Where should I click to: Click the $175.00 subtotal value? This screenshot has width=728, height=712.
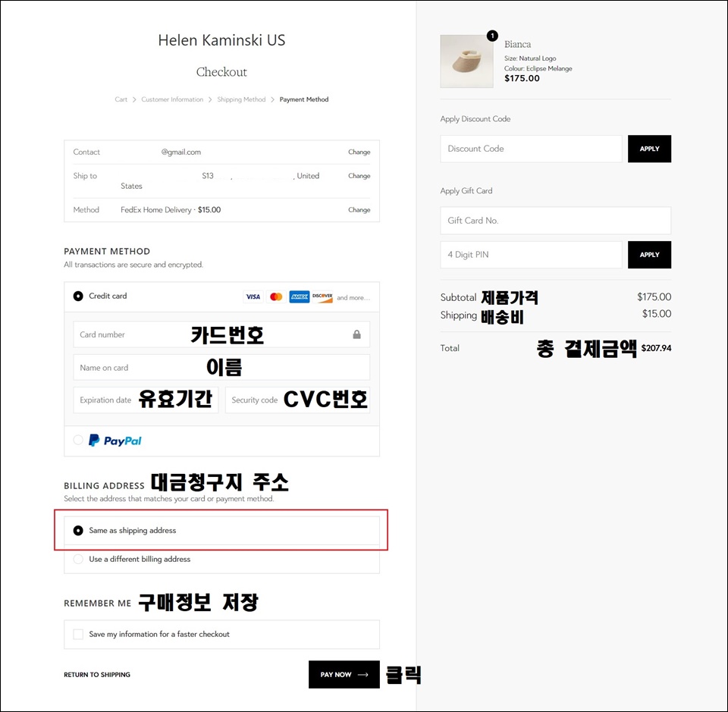click(x=654, y=296)
